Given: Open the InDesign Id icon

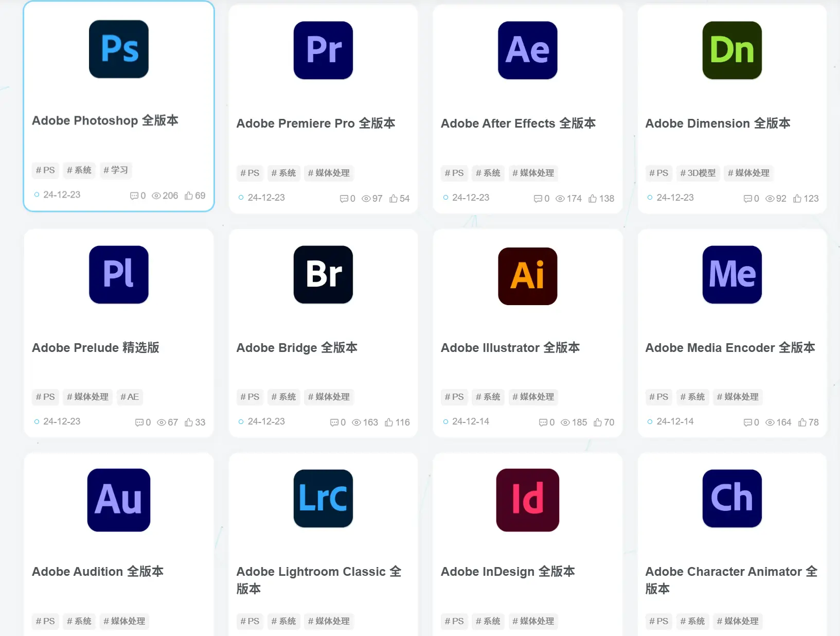Looking at the screenshot, I should (x=528, y=500).
